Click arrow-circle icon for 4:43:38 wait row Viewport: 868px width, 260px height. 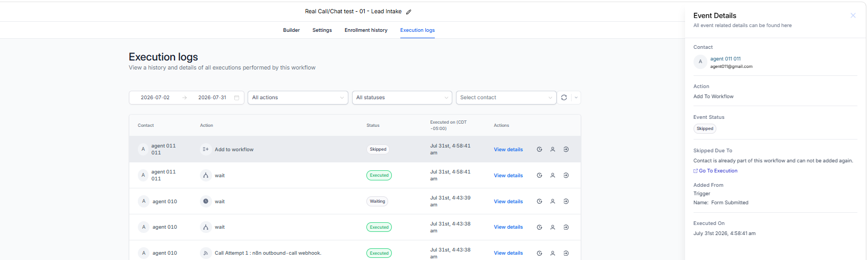tap(566, 227)
